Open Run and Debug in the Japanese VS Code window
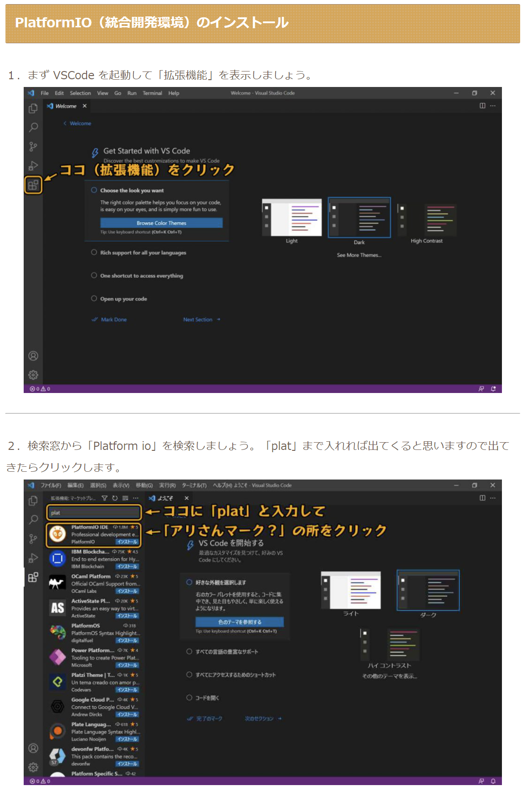 click(x=33, y=558)
